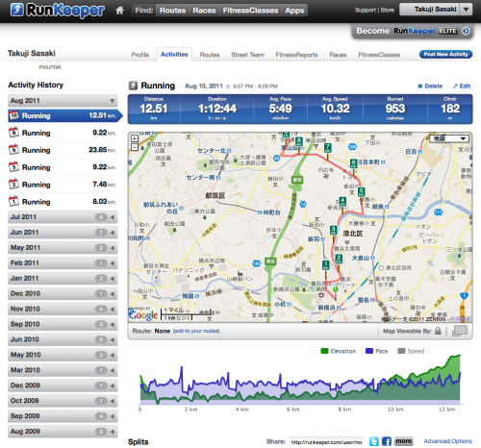Collapse the Aug 2011 month
The image size is (481, 448).
(63, 101)
